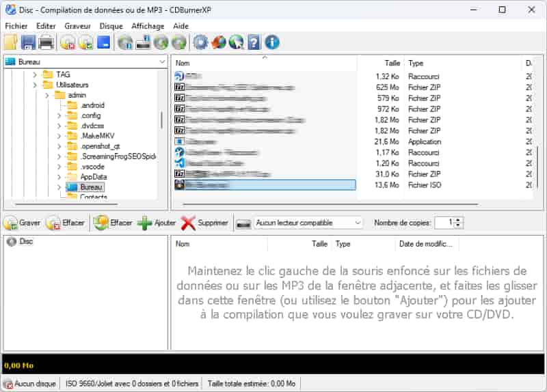Click horizontal scrollbar of upper file list
This screenshot has height=392, width=547.
coord(330,205)
